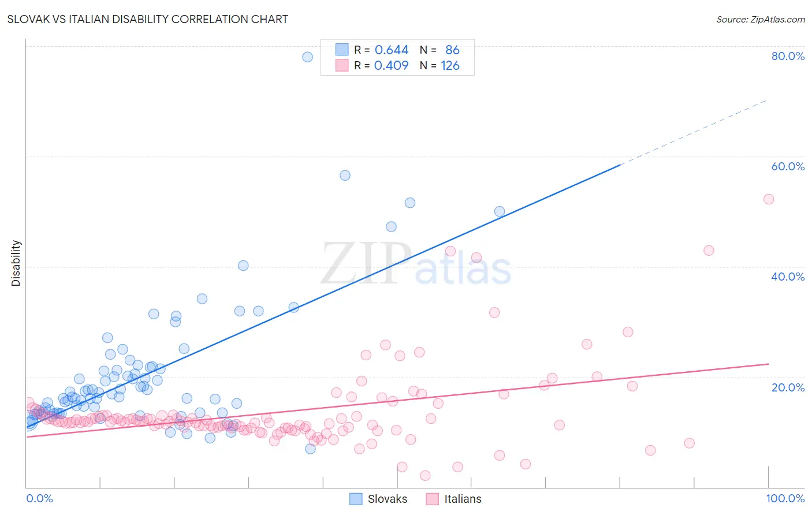Click the highest blue outlier data point
This screenshot has width=812, height=515.
308,57
